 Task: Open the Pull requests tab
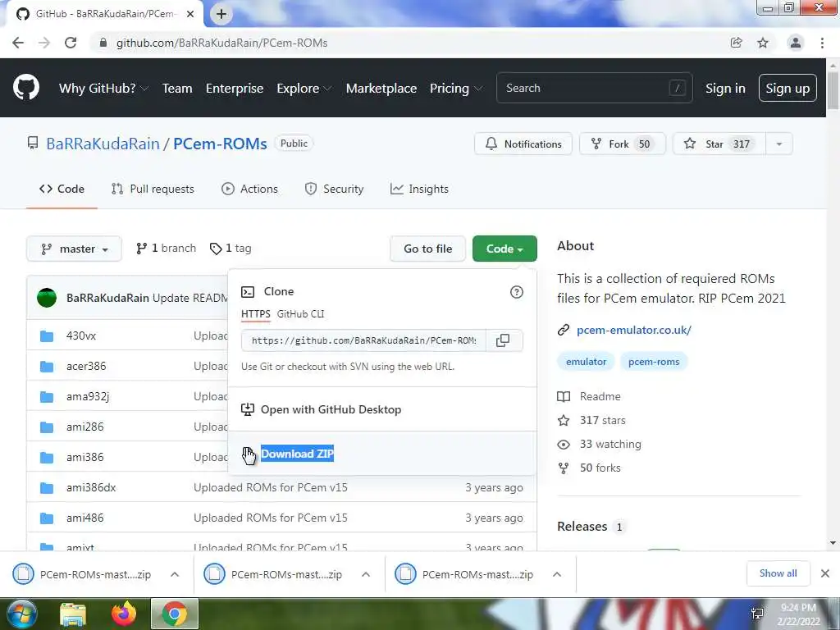153,189
